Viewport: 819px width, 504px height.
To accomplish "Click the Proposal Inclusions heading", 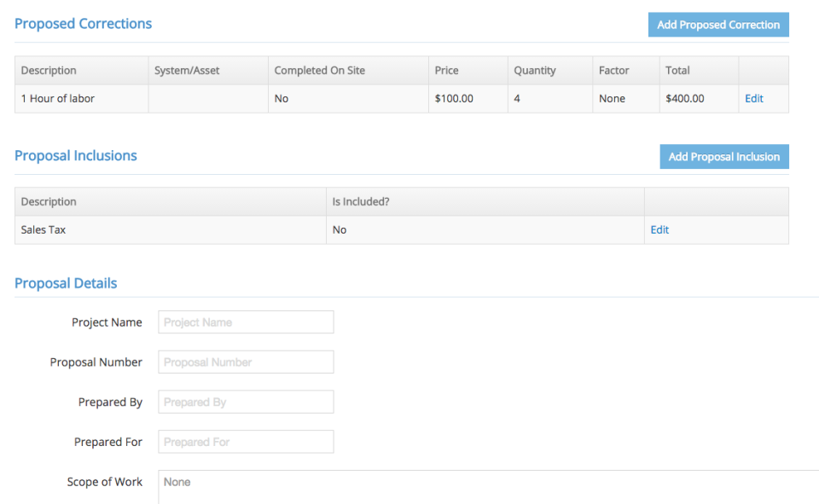I will [75, 155].
